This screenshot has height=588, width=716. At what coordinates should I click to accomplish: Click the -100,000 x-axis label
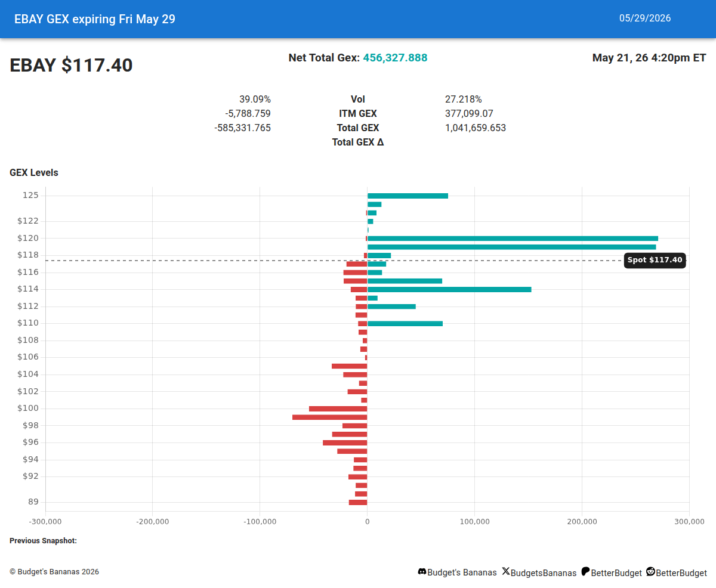point(260,522)
